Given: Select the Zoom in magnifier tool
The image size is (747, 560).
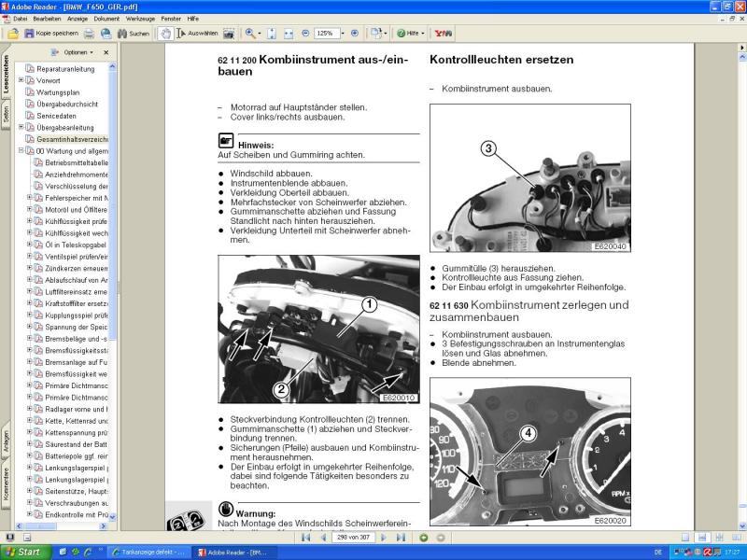Looking at the screenshot, I should point(250,34).
